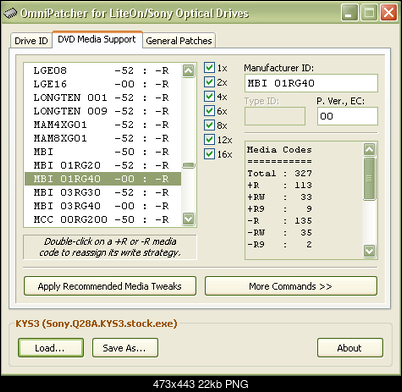Select the LGE08 media code row

click(103, 71)
